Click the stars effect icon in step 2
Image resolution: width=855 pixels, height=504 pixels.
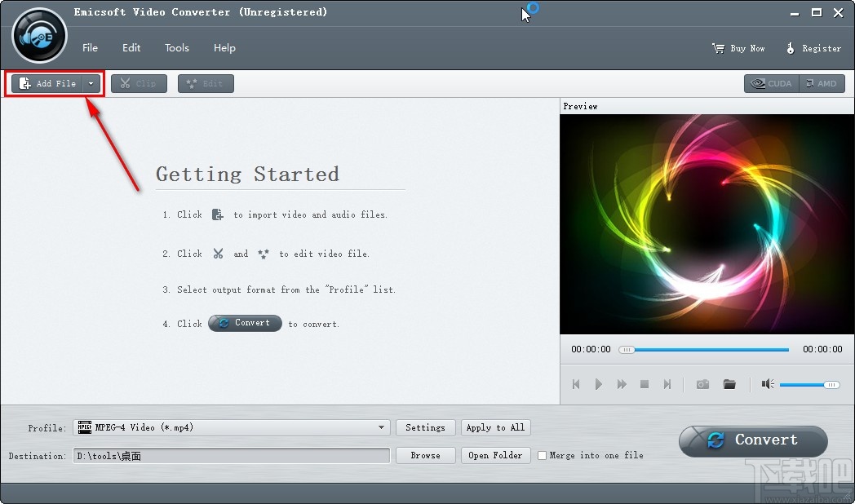pos(264,254)
